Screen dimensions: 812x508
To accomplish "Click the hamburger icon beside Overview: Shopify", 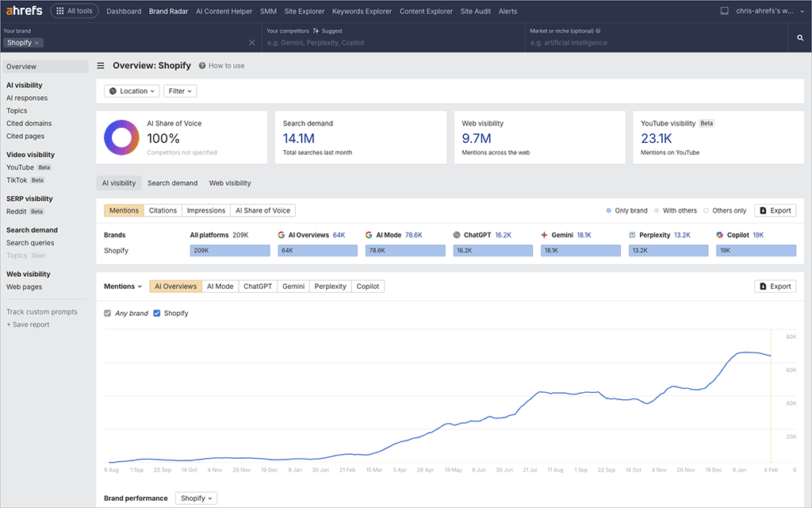I will 101,66.
